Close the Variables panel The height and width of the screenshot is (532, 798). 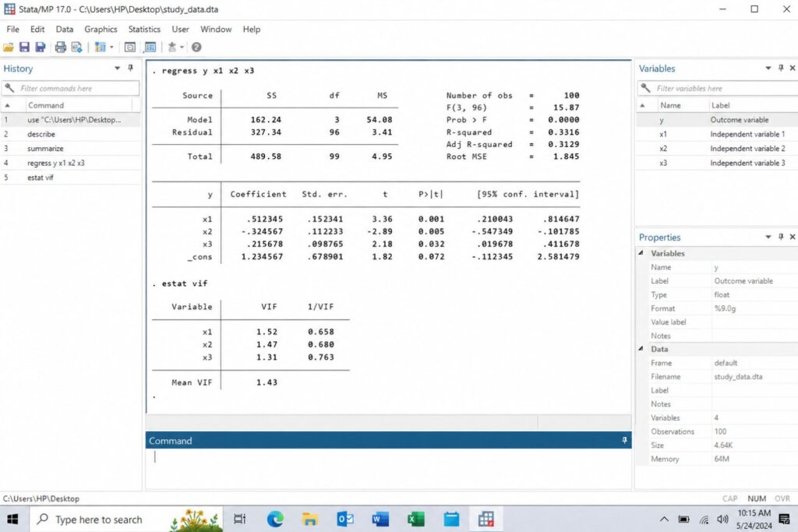(x=793, y=68)
